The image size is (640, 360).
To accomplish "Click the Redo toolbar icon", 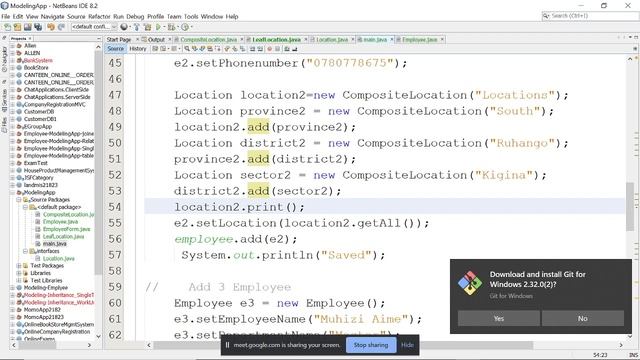I will click(x=61, y=27).
